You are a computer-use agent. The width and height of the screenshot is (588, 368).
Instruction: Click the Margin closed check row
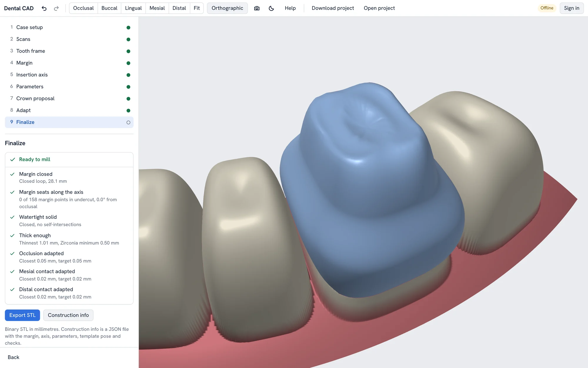pos(69,178)
